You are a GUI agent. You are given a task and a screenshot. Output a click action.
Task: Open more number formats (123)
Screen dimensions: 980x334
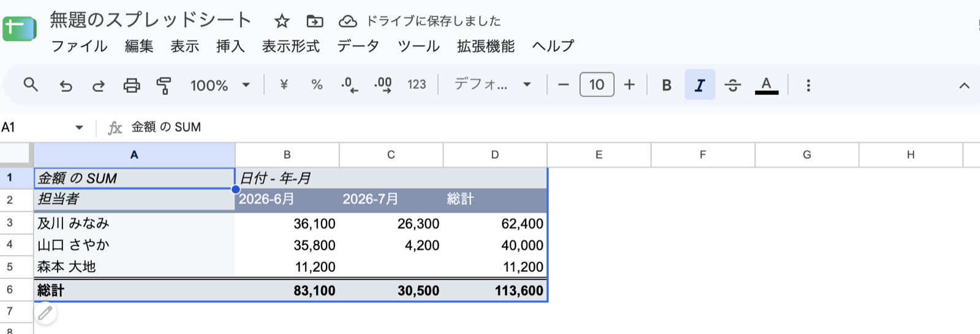tap(417, 85)
